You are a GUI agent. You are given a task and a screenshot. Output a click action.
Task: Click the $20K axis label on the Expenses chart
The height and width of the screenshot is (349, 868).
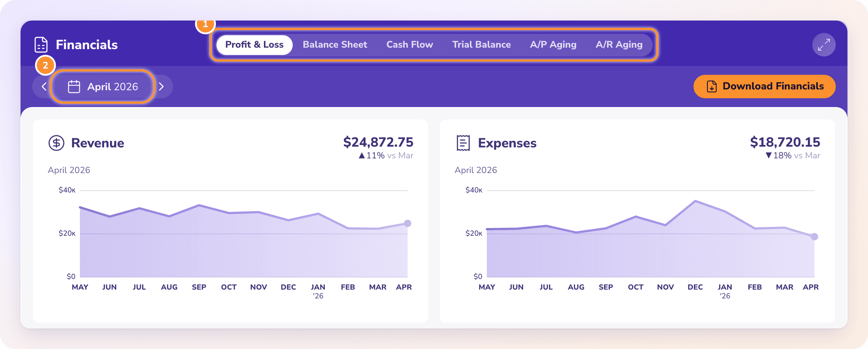point(474,233)
